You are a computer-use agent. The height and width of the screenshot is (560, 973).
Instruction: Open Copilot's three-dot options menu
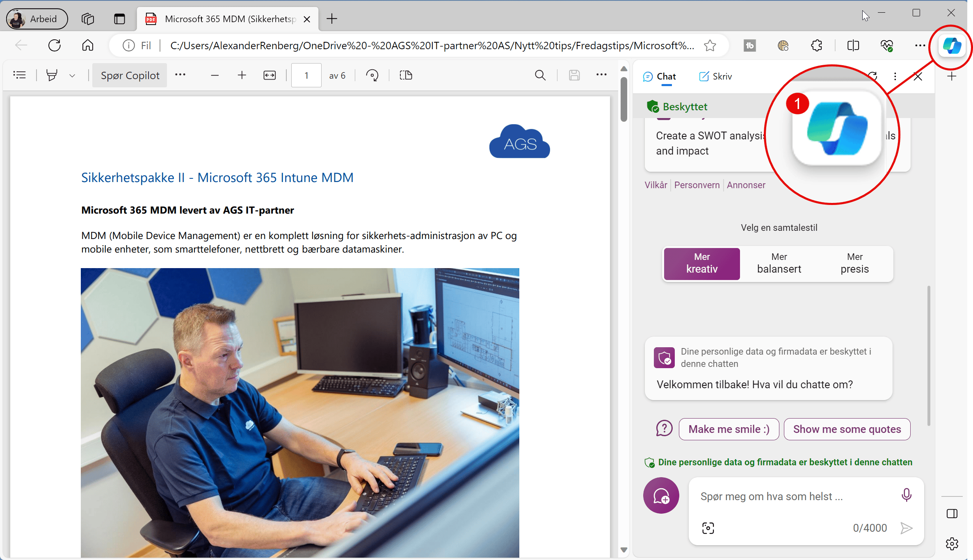tap(895, 76)
